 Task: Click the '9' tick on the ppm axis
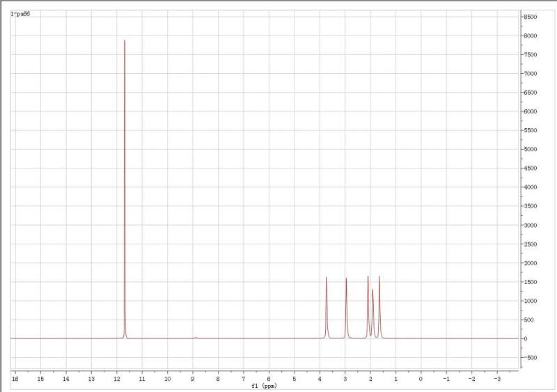tap(193, 379)
